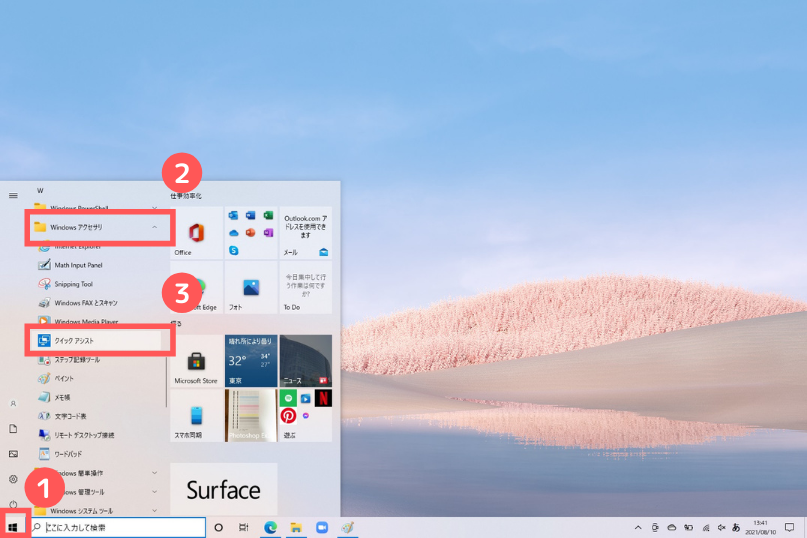Open the Office tile
This screenshot has width=807, height=538.
click(x=196, y=233)
